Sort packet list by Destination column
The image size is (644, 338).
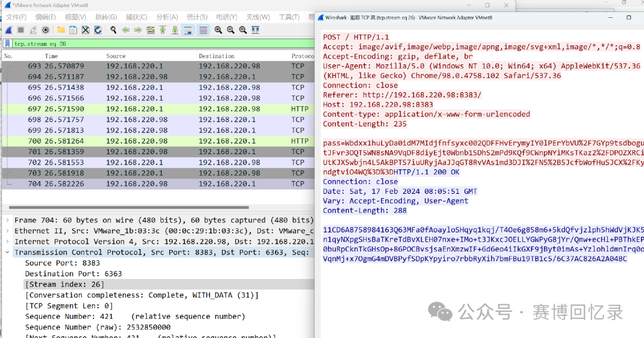[242, 56]
